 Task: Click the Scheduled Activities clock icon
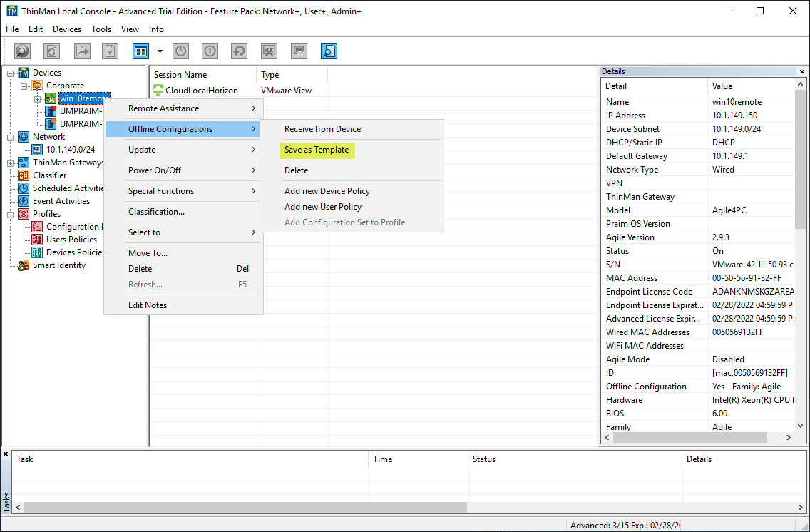(x=24, y=188)
